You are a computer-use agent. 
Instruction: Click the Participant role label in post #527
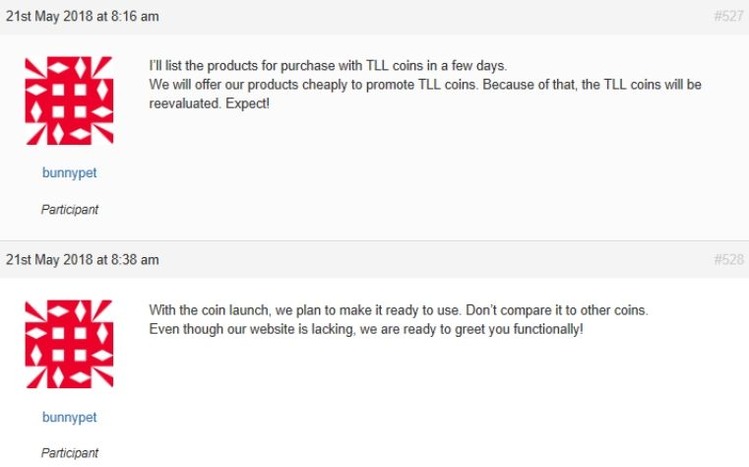click(70, 210)
